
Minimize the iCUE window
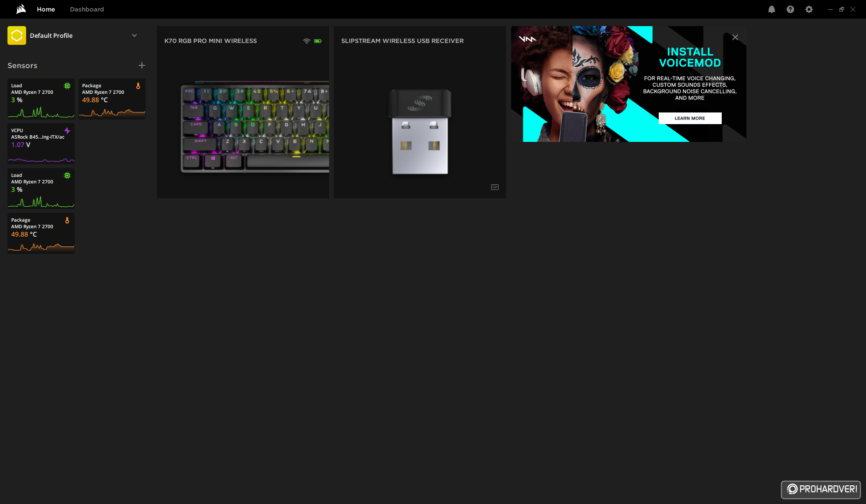pyautogui.click(x=831, y=9)
